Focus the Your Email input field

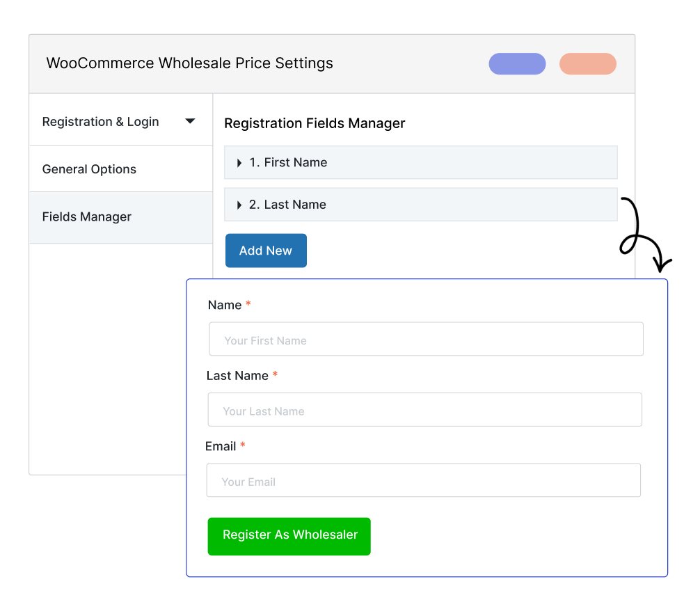click(x=423, y=480)
